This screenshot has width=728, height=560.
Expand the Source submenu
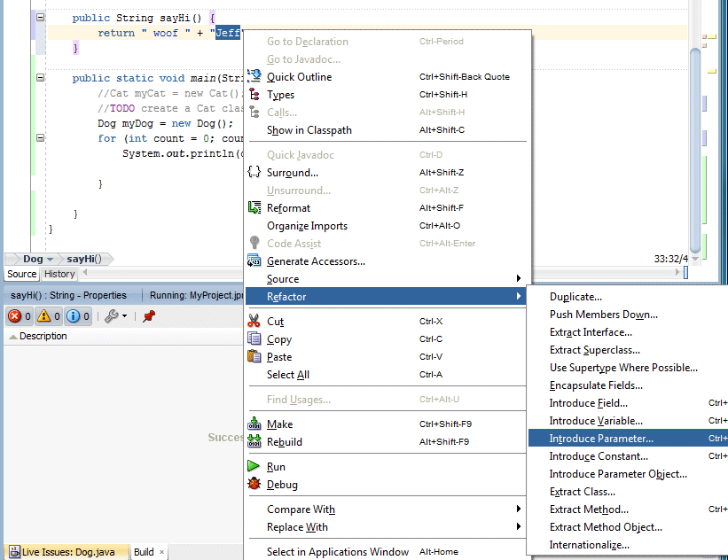[x=386, y=279]
